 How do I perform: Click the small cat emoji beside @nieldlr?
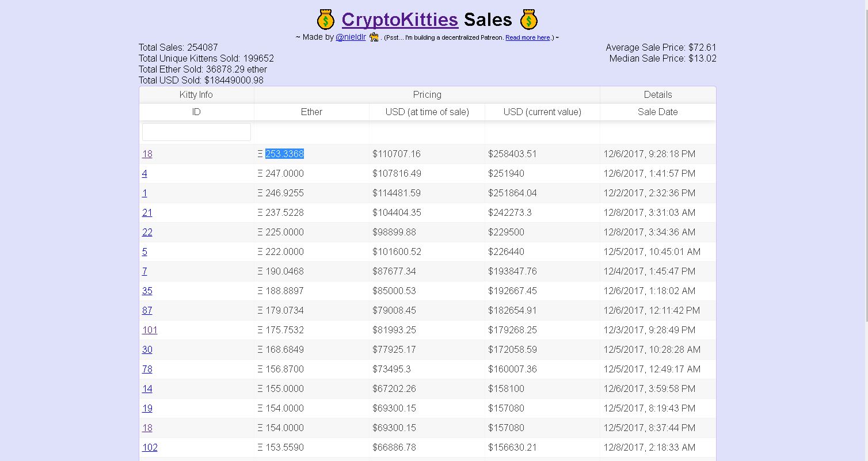(x=374, y=37)
